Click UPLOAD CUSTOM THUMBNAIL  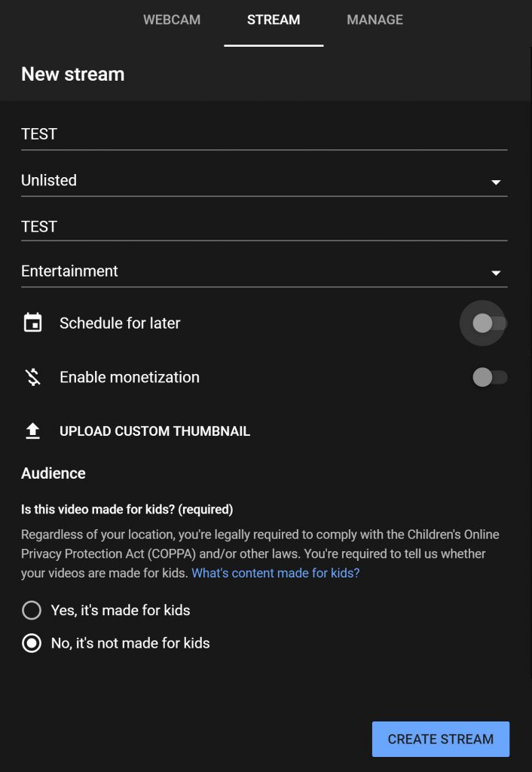154,430
